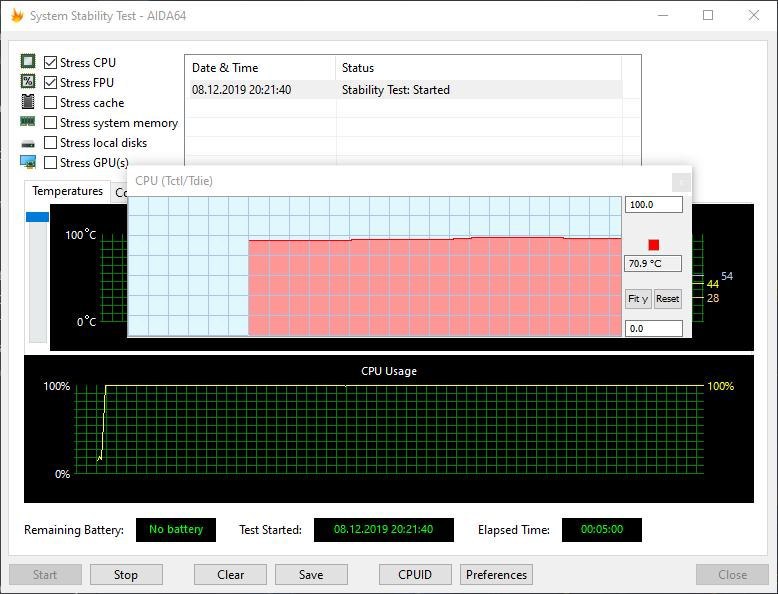Click the FPU percent icon beside Stress FPU
Screen dimensions: 778x594
coord(28,81)
